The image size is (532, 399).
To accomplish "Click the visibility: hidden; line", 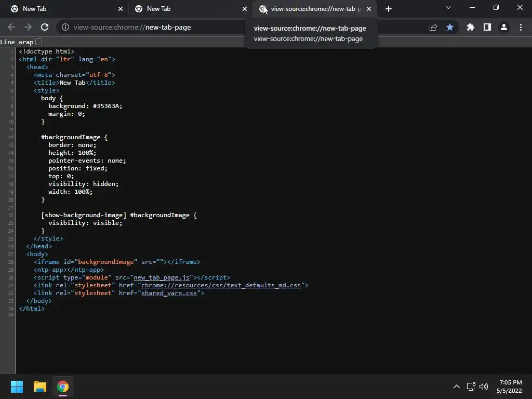I will (x=84, y=184).
